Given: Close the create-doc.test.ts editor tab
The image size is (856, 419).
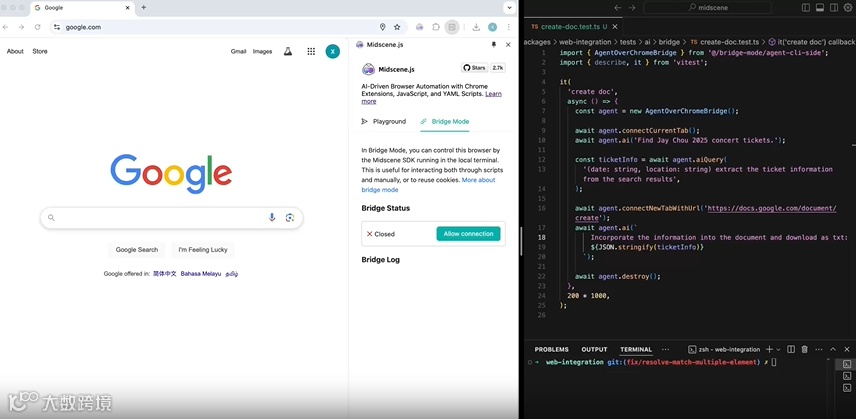Looking at the screenshot, I should coord(615,26).
